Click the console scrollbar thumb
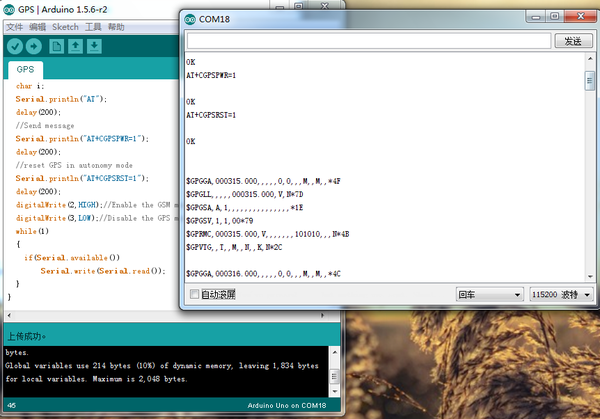600x419 pixels. click(334, 377)
